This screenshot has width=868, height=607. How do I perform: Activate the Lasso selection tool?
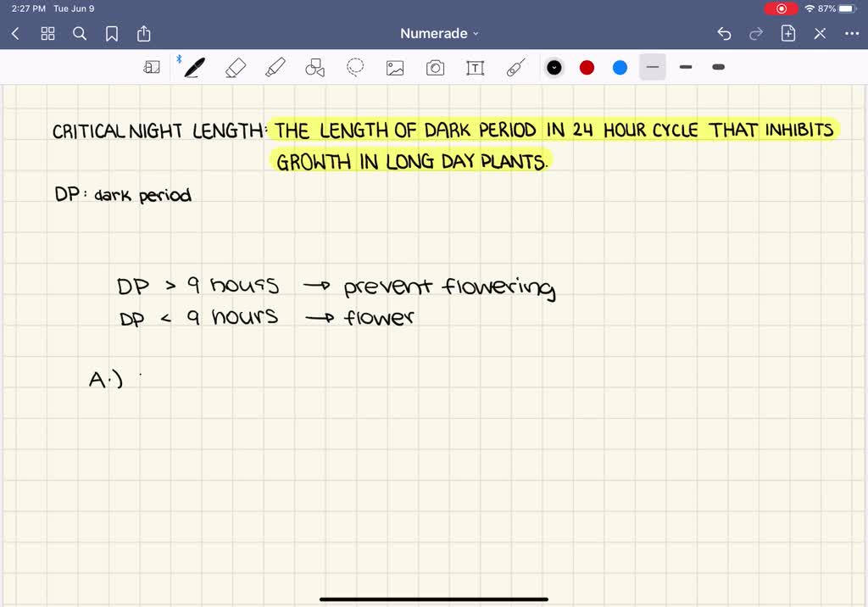click(x=354, y=67)
